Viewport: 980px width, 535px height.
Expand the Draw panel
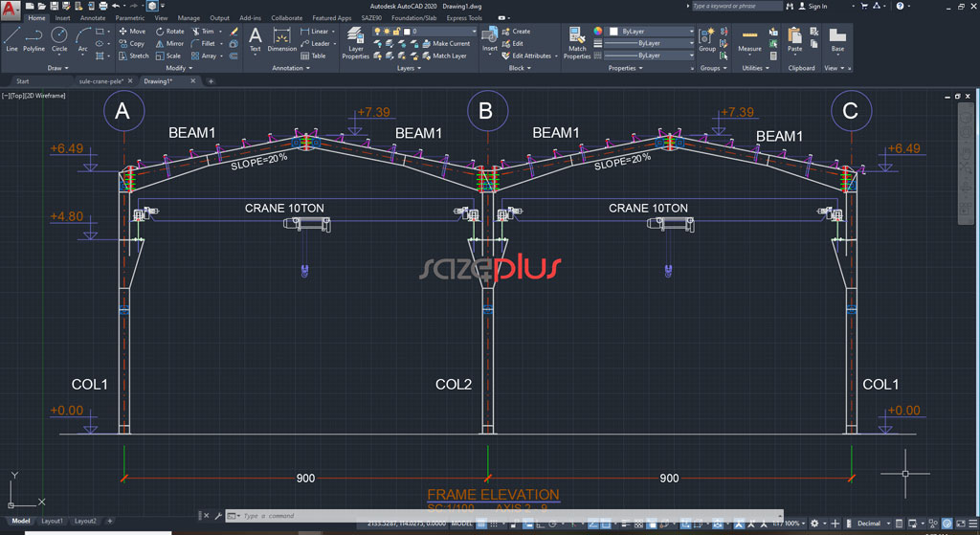click(57, 68)
